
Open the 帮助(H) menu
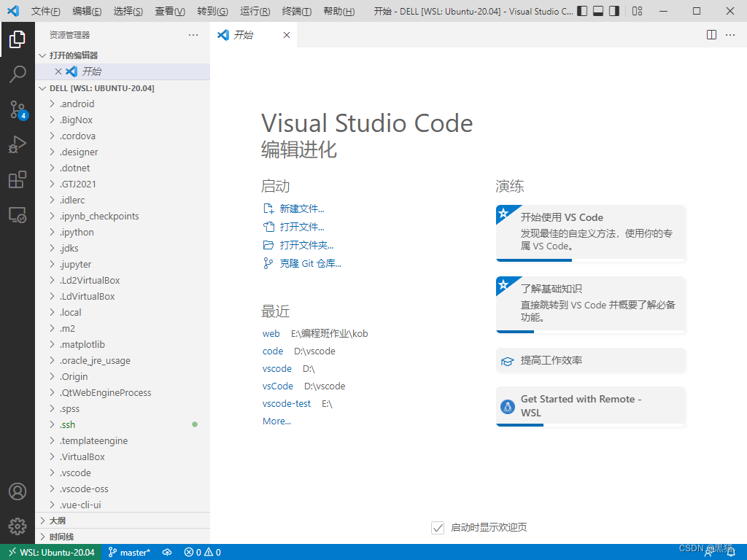(338, 11)
